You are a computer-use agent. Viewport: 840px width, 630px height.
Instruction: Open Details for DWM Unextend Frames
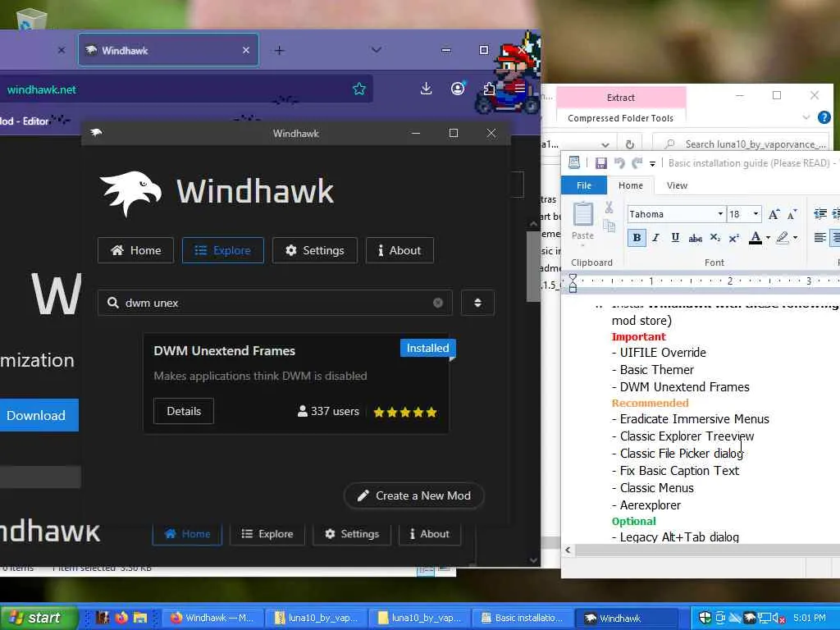[184, 411]
